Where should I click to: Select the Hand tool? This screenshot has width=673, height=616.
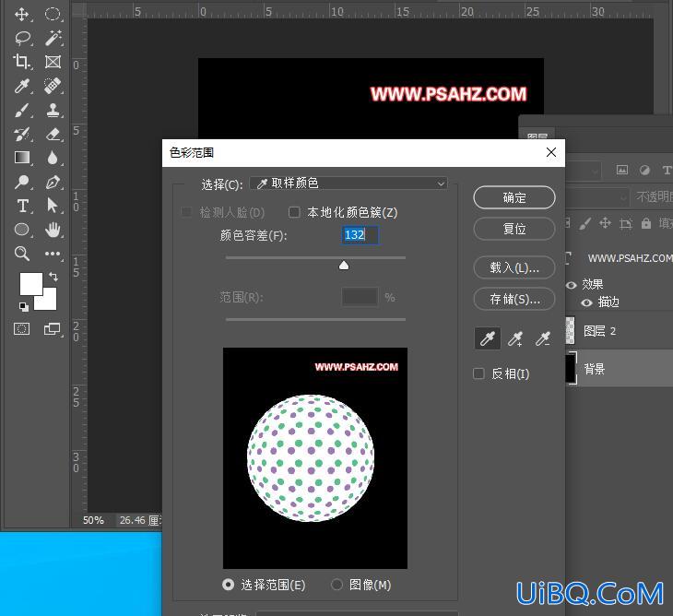[53, 230]
